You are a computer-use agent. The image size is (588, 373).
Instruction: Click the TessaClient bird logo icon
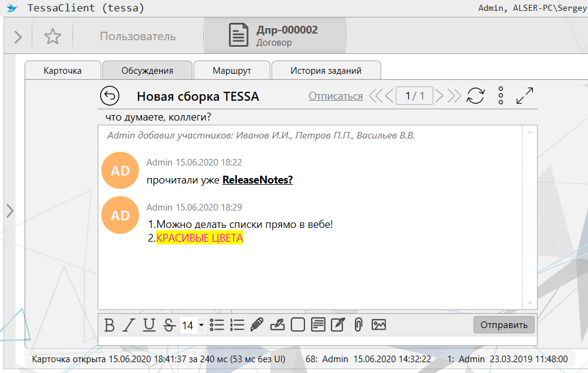13,8
